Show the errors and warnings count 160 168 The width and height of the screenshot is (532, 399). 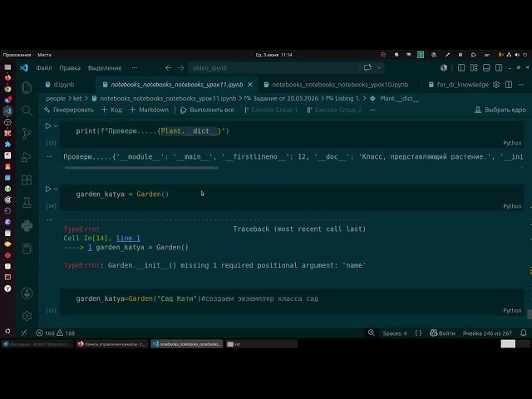point(56,333)
